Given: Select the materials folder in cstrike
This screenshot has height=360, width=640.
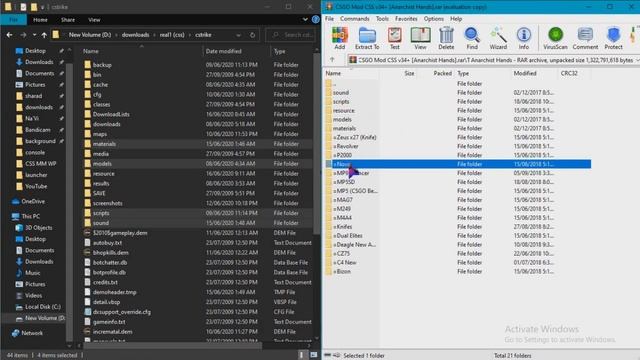Looking at the screenshot, I should click(198, 144).
